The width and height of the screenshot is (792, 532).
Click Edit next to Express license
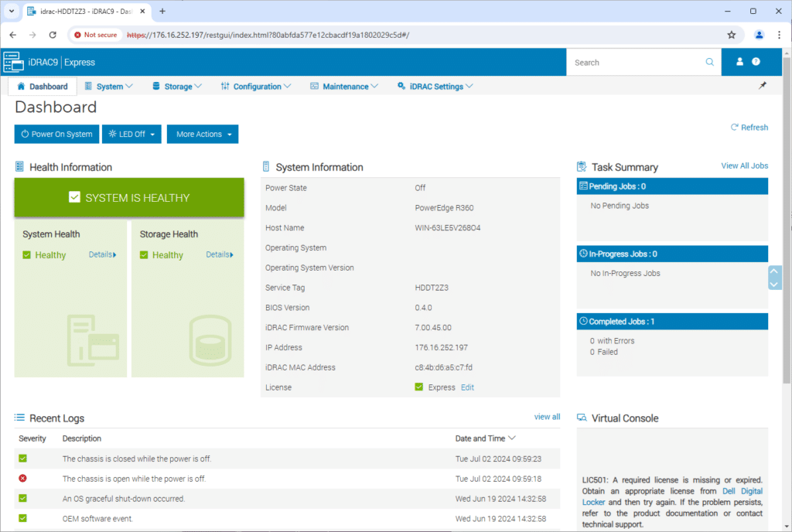coord(467,387)
